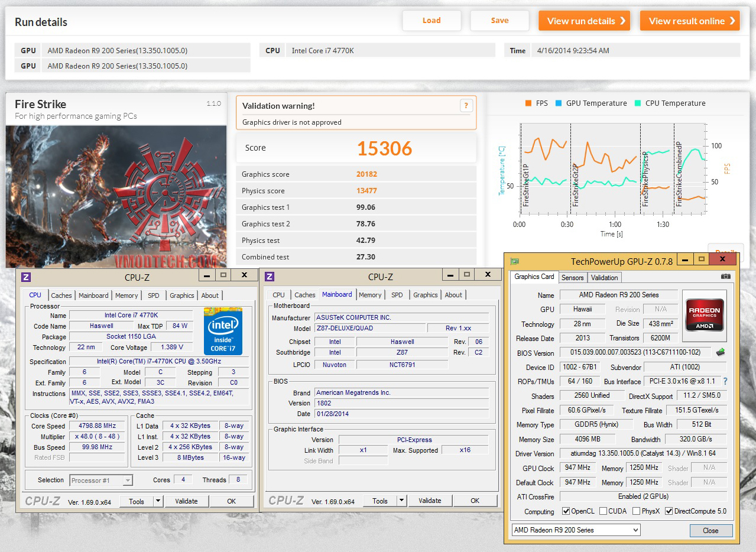Viewport: 756px width, 552px height.
Task: Click Tools button in left CPU-Z
Action: click(137, 501)
